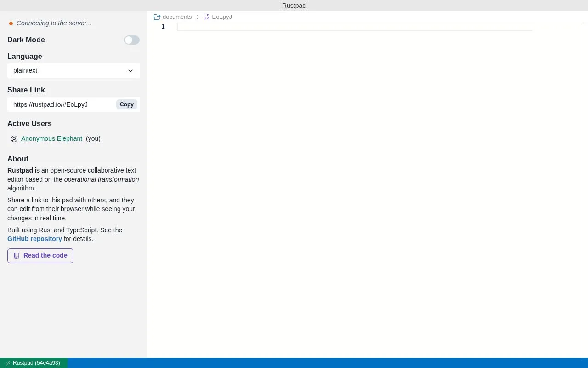Select the Anonymous Elephant user name
Image resolution: width=588 pixels, height=368 pixels.
click(51, 138)
